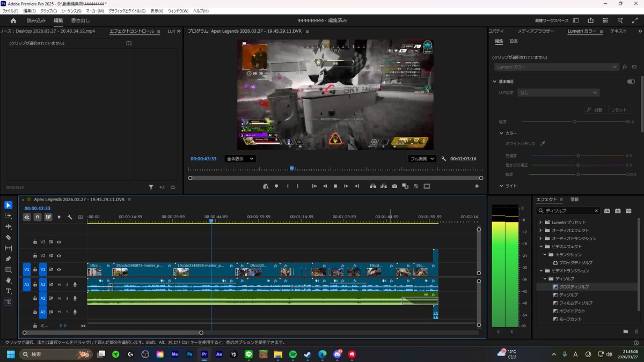This screenshot has width=644, height=362.
Task: Open program monitor settings wrench
Action: (x=444, y=159)
